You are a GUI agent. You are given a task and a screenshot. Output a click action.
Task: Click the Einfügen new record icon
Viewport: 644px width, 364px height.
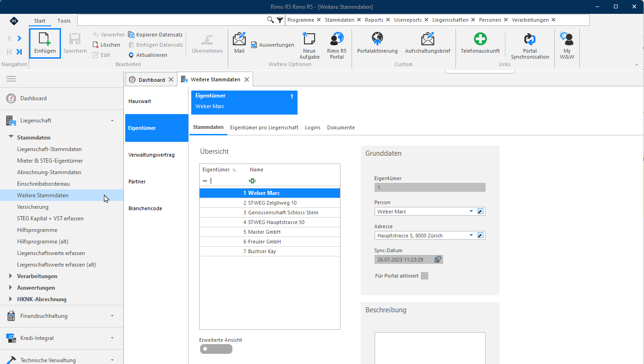coord(45,39)
